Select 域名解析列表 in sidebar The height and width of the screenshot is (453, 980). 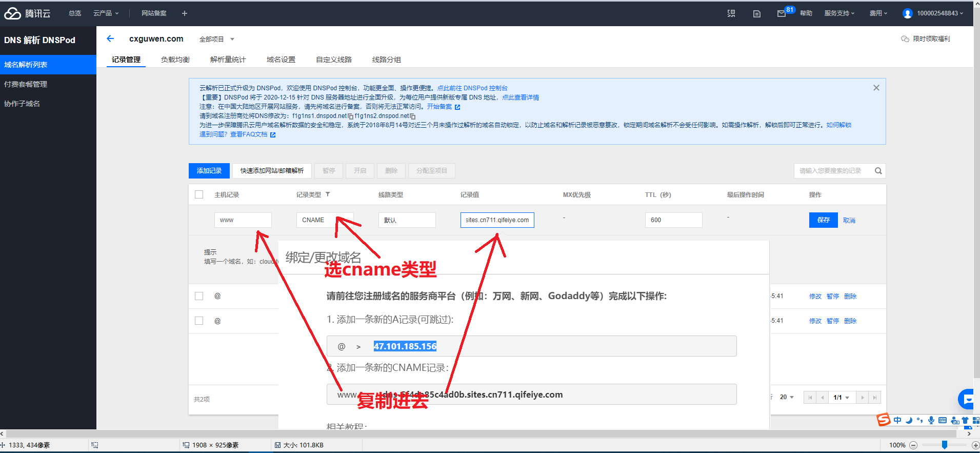[x=48, y=65]
